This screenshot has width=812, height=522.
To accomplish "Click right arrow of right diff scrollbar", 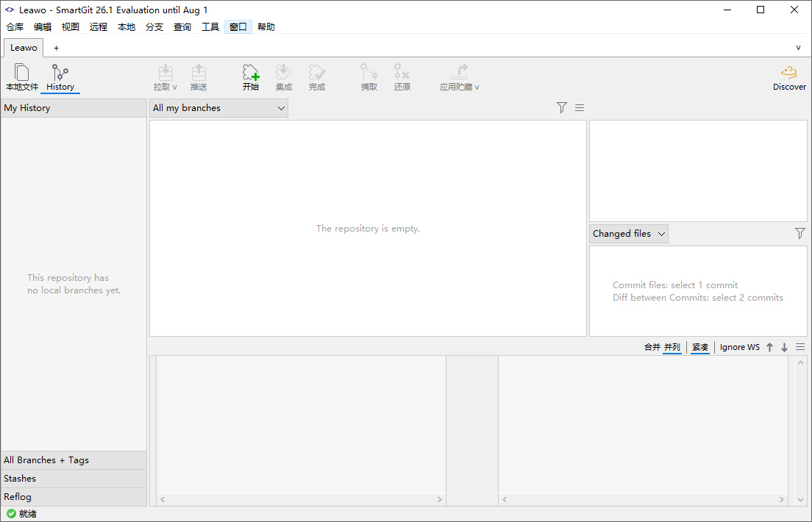I will click(x=782, y=500).
